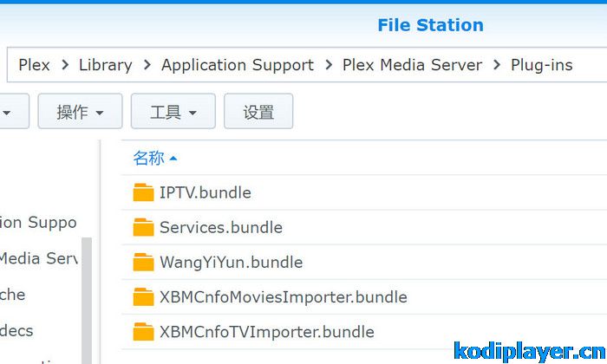607x364 pixels.
Task: Click the XBMCnfoTVImporter.bundle folder icon
Action: (x=143, y=332)
